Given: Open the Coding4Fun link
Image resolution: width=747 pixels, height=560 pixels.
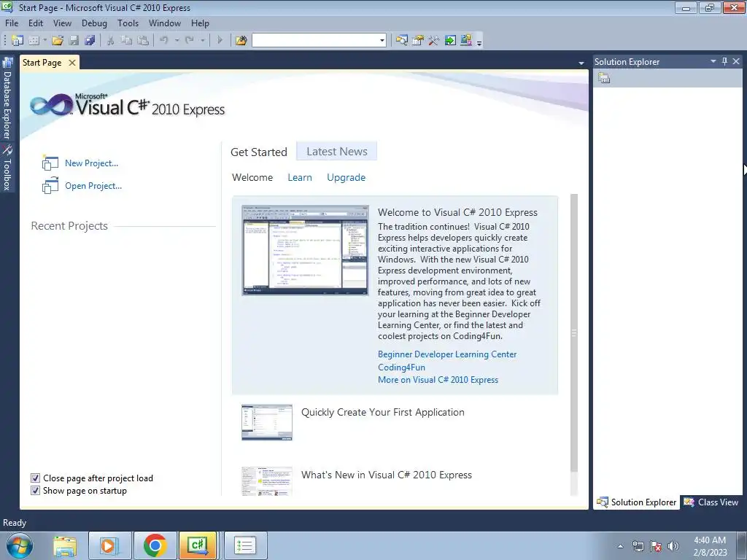Looking at the screenshot, I should click(x=401, y=367).
